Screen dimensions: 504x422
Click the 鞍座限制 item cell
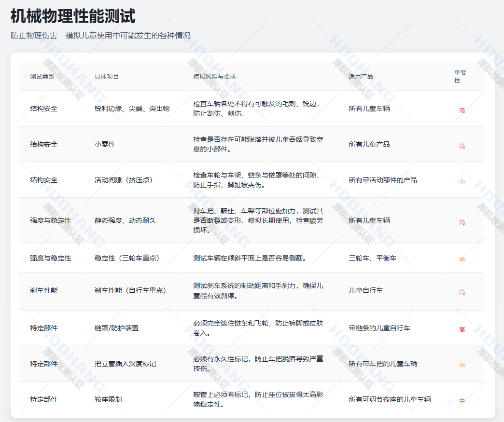(x=108, y=399)
